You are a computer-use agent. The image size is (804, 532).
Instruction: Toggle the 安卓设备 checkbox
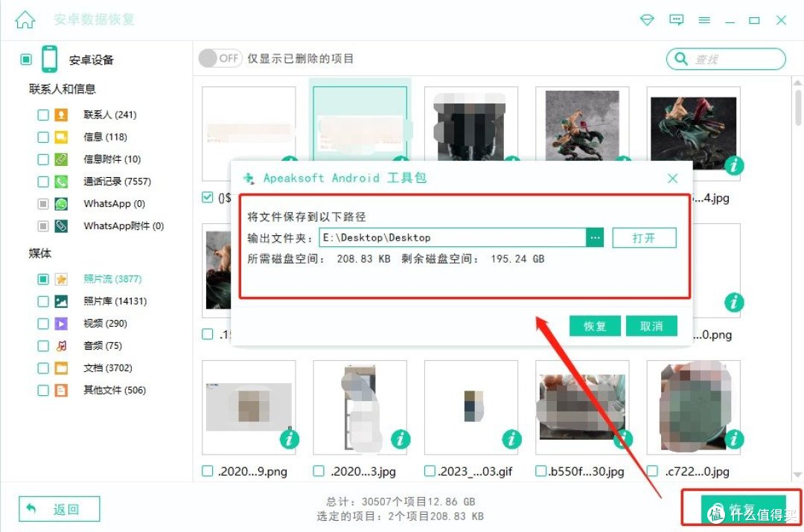pos(26,60)
